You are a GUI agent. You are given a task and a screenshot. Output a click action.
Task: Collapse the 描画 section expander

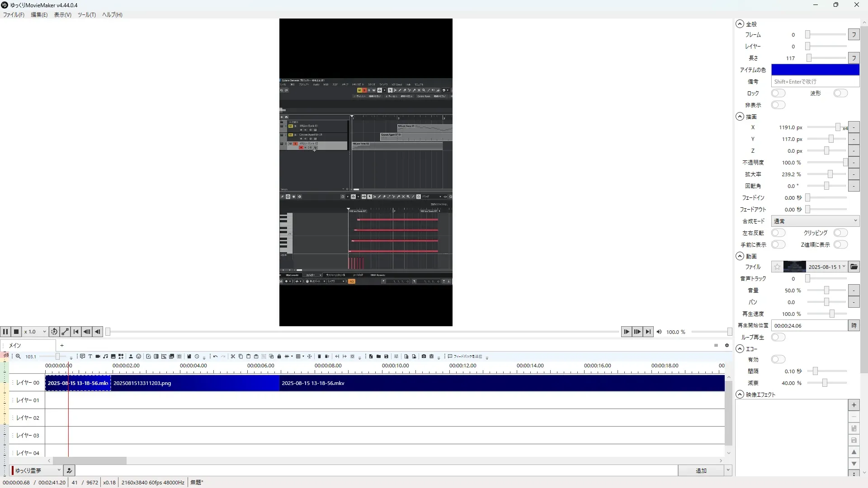(x=740, y=117)
